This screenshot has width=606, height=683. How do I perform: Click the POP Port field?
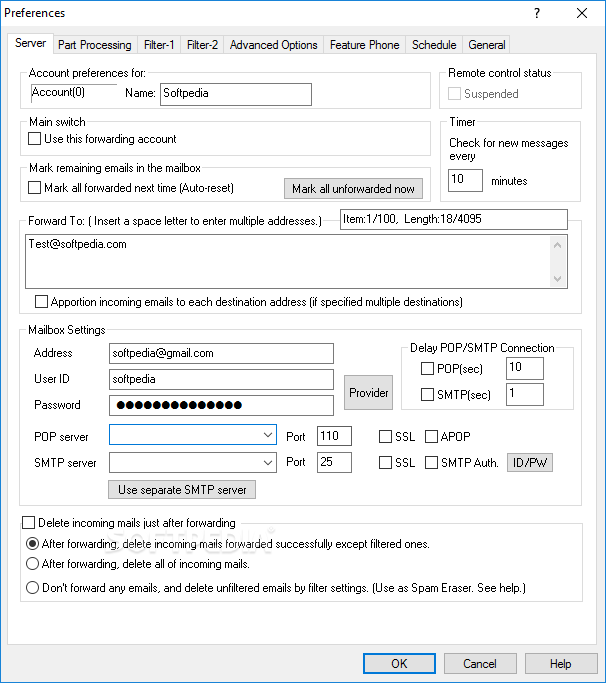tap(334, 436)
